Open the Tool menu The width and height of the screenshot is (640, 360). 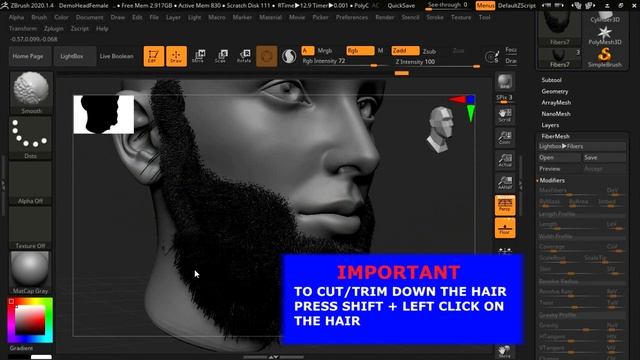coord(484,18)
